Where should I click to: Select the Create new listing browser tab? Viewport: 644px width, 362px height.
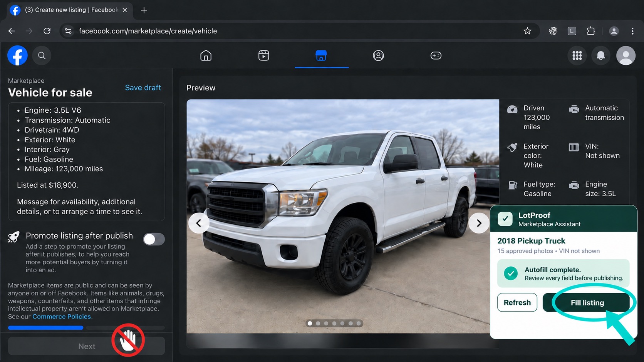click(69, 10)
